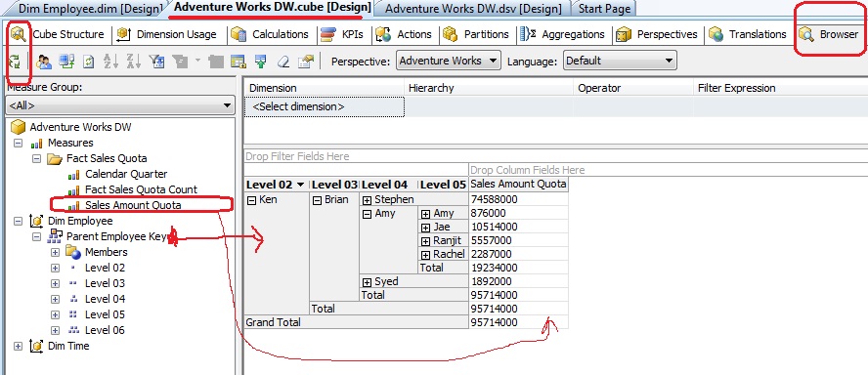Expand the Dim Time tree node
868x375 pixels.
point(18,347)
